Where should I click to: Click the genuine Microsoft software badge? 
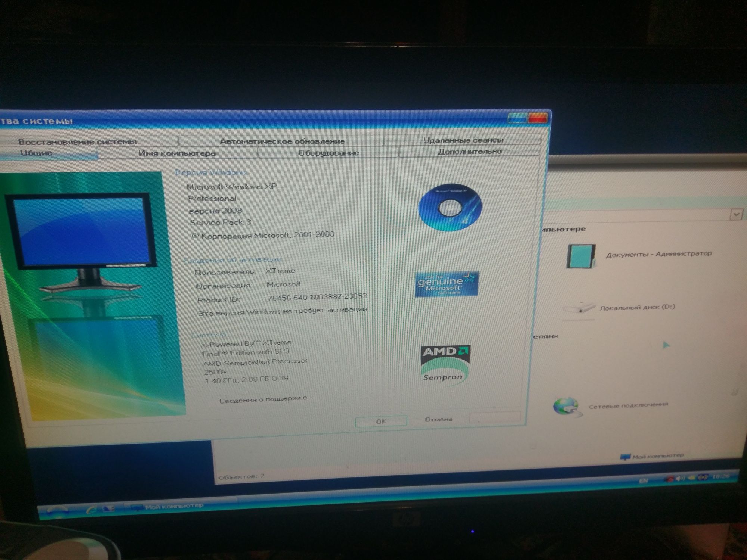pyautogui.click(x=446, y=284)
